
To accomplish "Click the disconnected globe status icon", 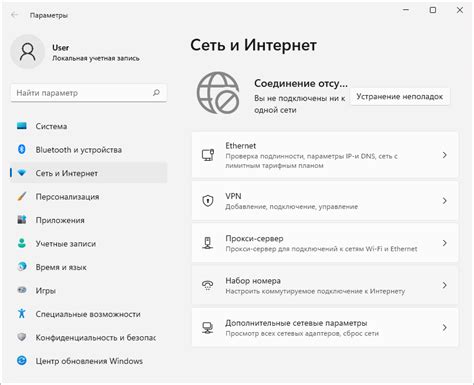I will [x=218, y=93].
